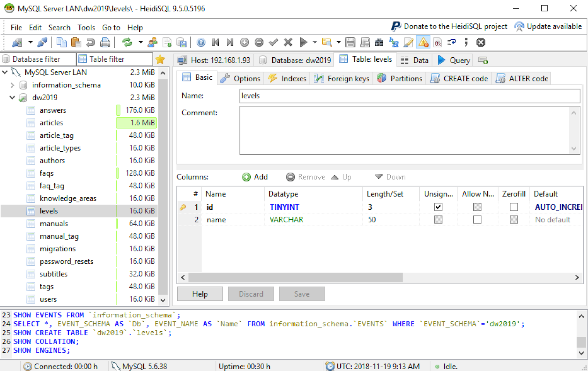Toggle the BLOB as hex icon
This screenshot has width=588, height=371.
point(437,43)
